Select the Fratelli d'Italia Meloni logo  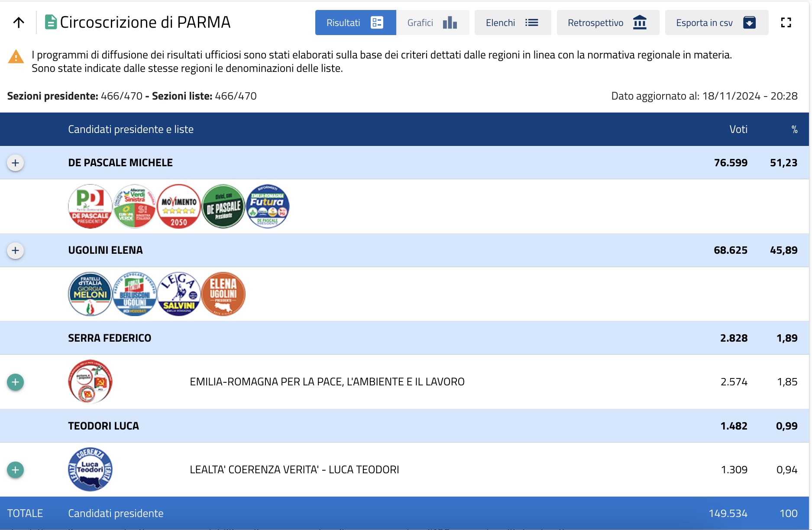coord(90,294)
